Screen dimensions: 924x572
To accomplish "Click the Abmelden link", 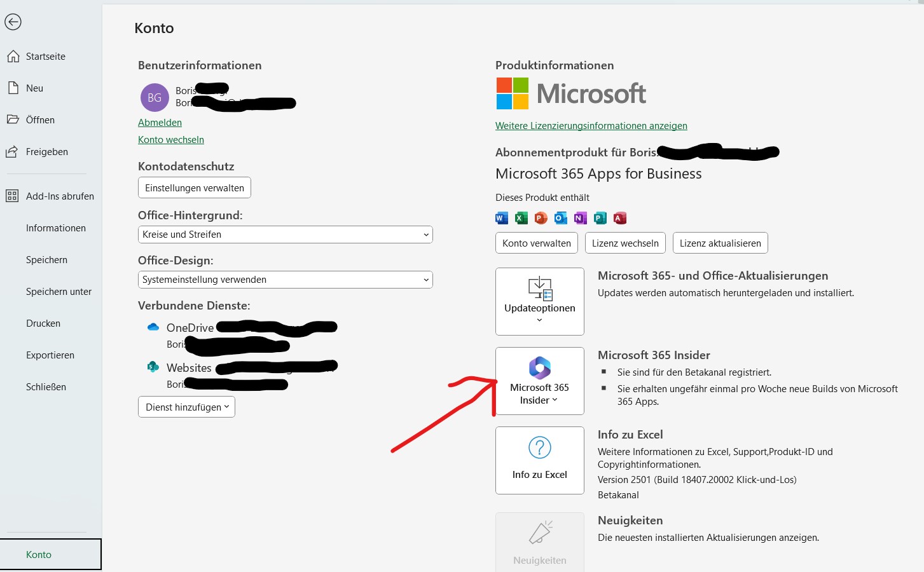I will point(160,123).
